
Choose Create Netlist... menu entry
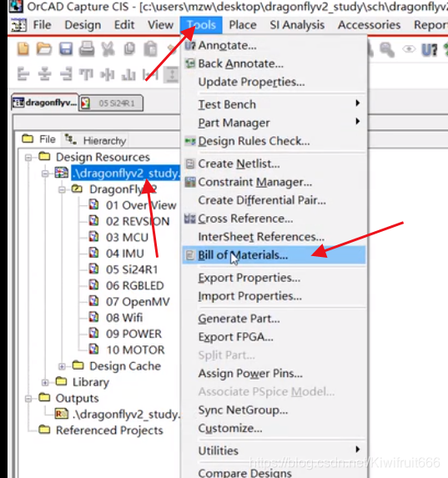click(274, 164)
